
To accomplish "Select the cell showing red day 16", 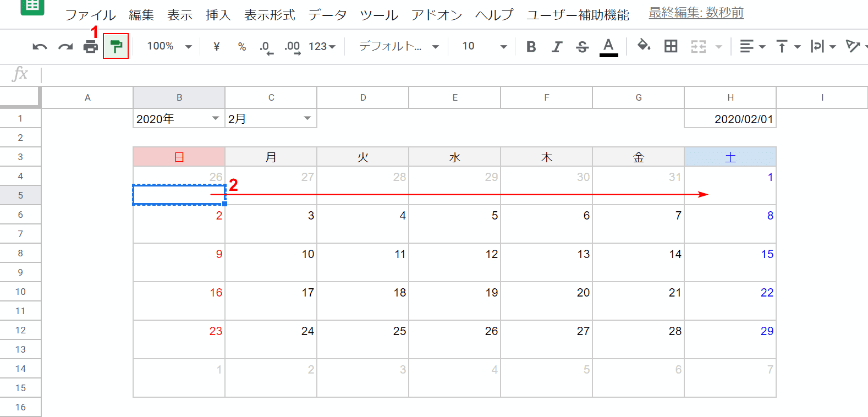I will click(x=179, y=292).
